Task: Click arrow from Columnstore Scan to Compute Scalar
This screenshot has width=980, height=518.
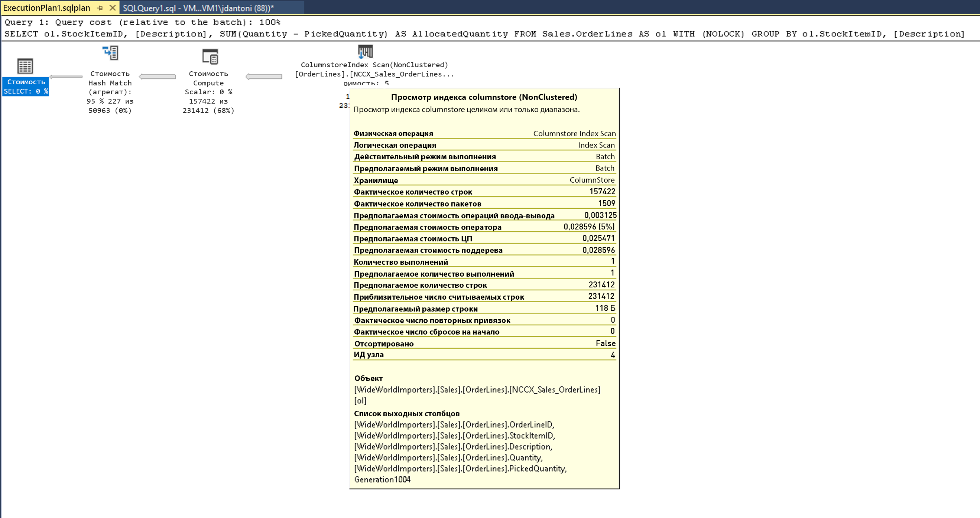Action: coord(264,77)
